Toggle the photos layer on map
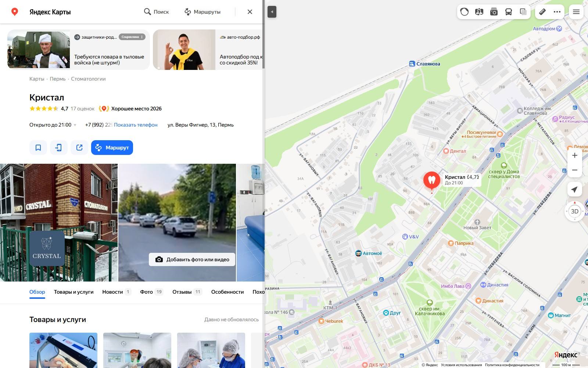The width and height of the screenshot is (588, 368). pos(494,12)
